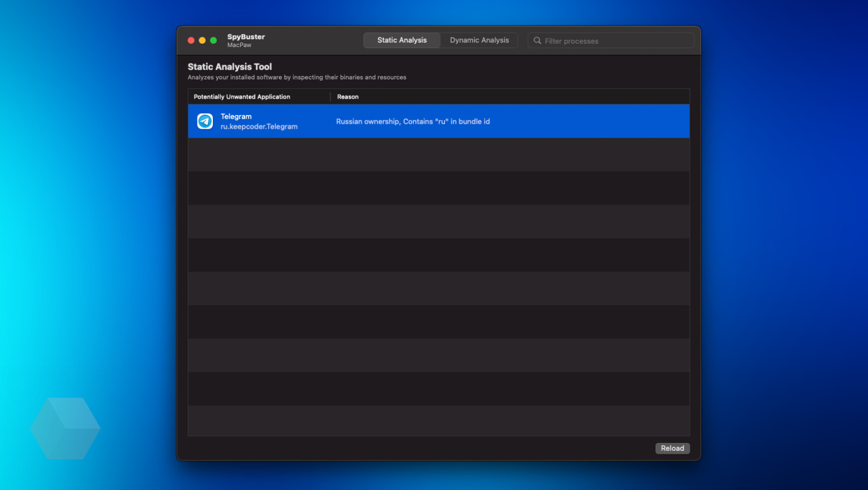
Task: Switch to the Static Analysis tab
Action: point(402,40)
